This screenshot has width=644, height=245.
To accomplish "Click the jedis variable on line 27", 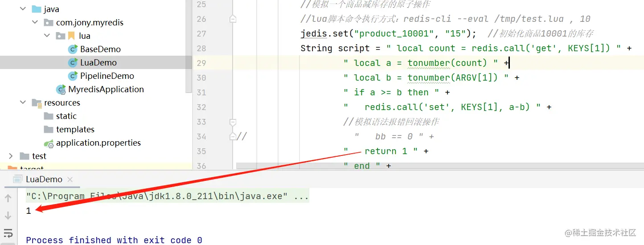I will 314,33.
